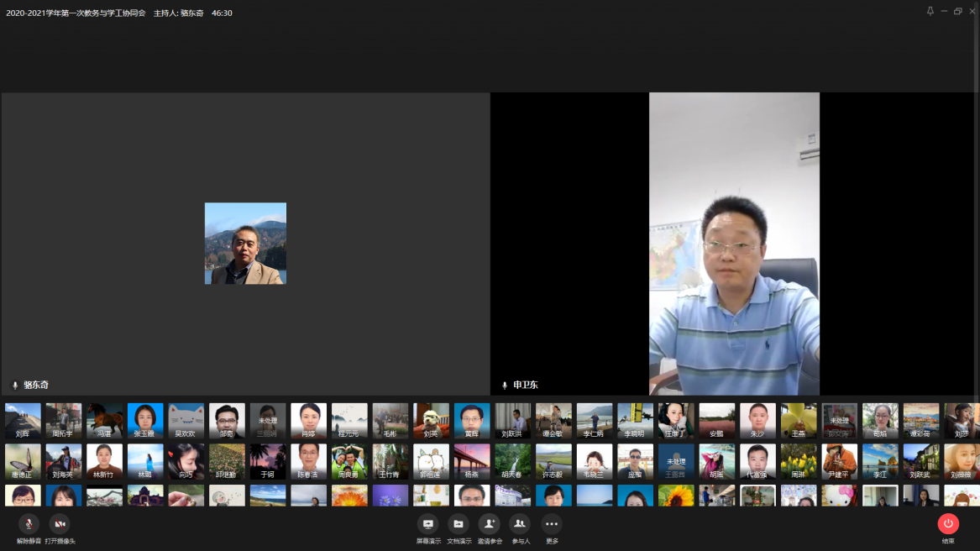Select participant 吴欢欢's cat avatar
This screenshot has width=980, height=551.
(x=186, y=421)
